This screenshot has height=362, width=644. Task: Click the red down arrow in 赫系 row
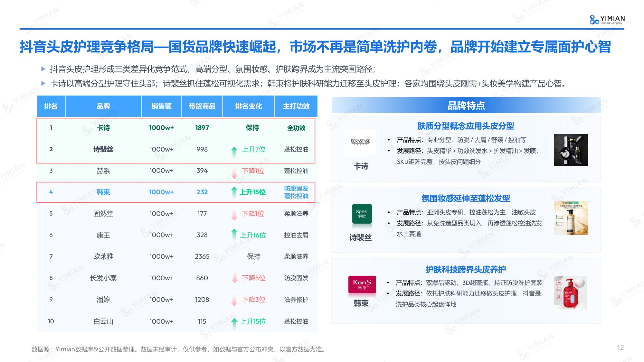(234, 173)
